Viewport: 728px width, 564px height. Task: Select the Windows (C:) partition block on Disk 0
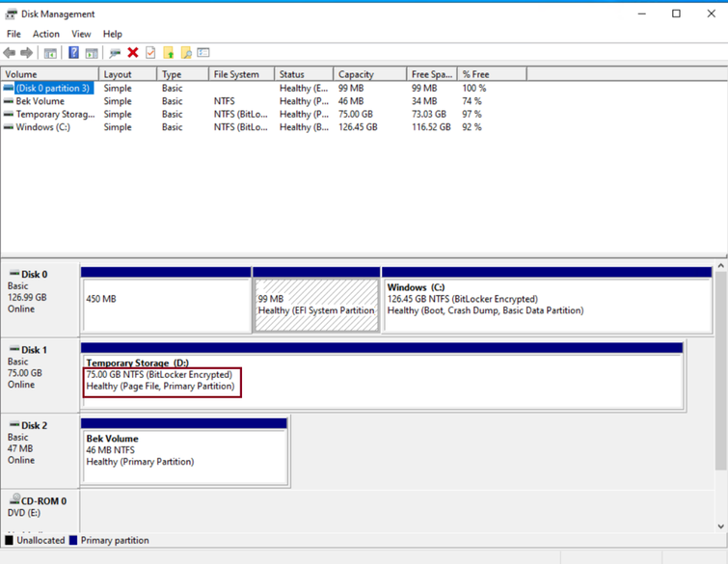[x=547, y=300]
